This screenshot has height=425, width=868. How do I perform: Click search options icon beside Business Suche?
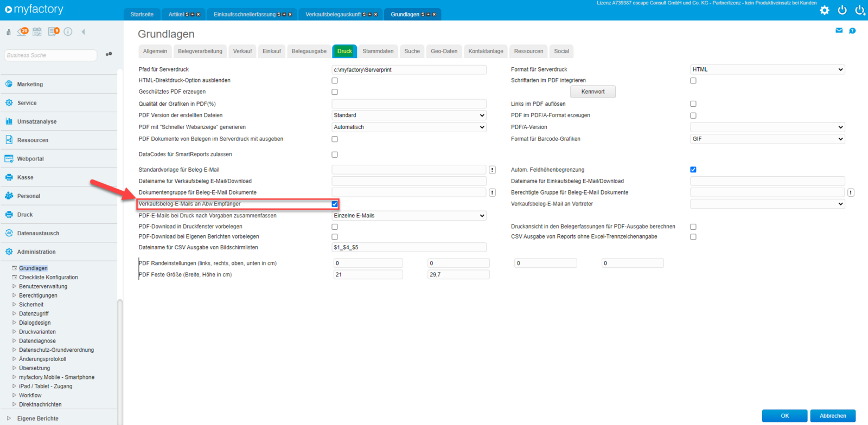(x=108, y=54)
